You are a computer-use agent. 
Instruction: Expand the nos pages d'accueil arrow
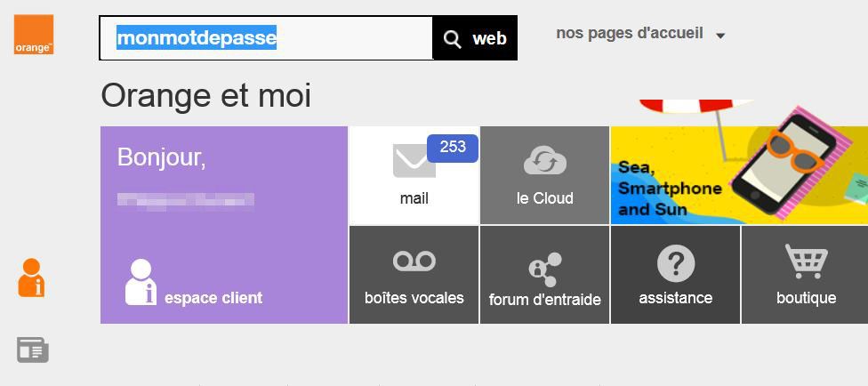click(x=720, y=36)
